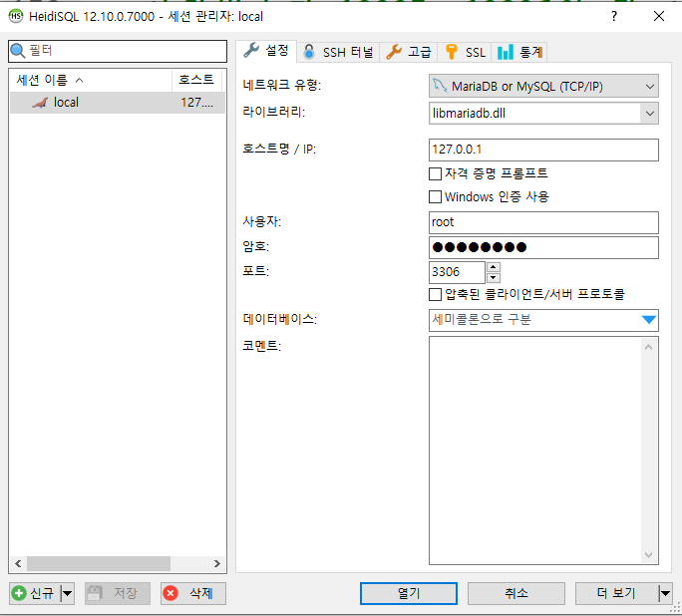
Task: Click the 저장 button label
Action: 126,593
